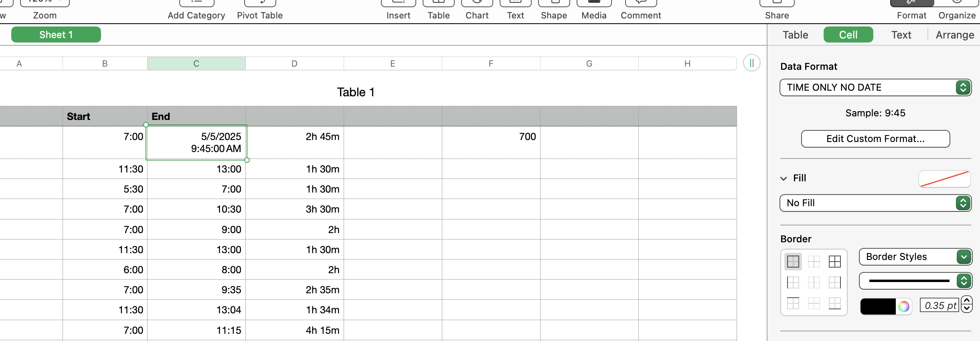Select the all borders grid icon
The image size is (980, 341).
834,262
